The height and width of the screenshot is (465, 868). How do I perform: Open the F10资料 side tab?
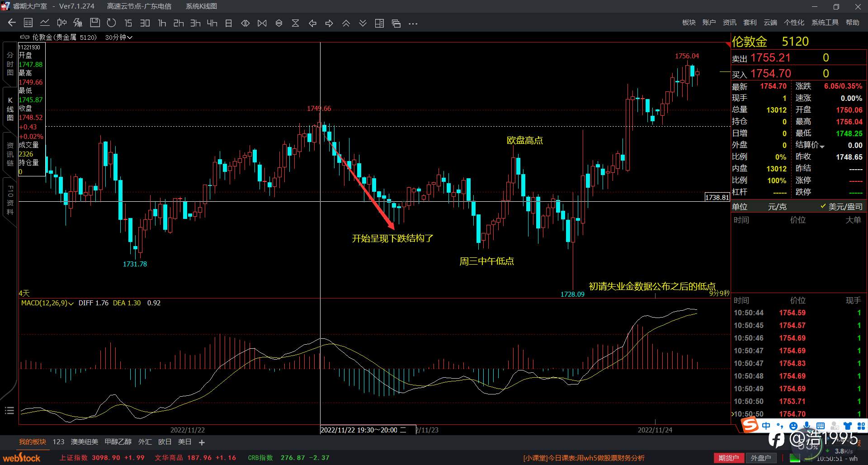tap(10, 200)
